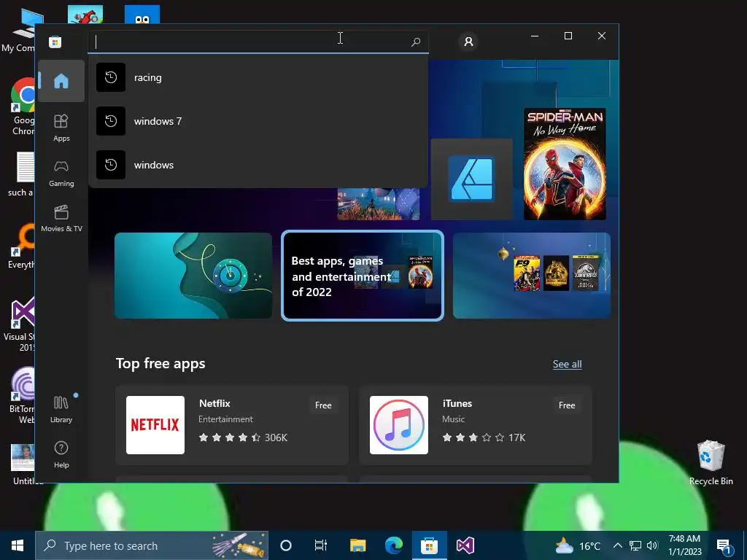Click the search magnifier icon in Store
This screenshot has width=747, height=560.
(x=415, y=42)
